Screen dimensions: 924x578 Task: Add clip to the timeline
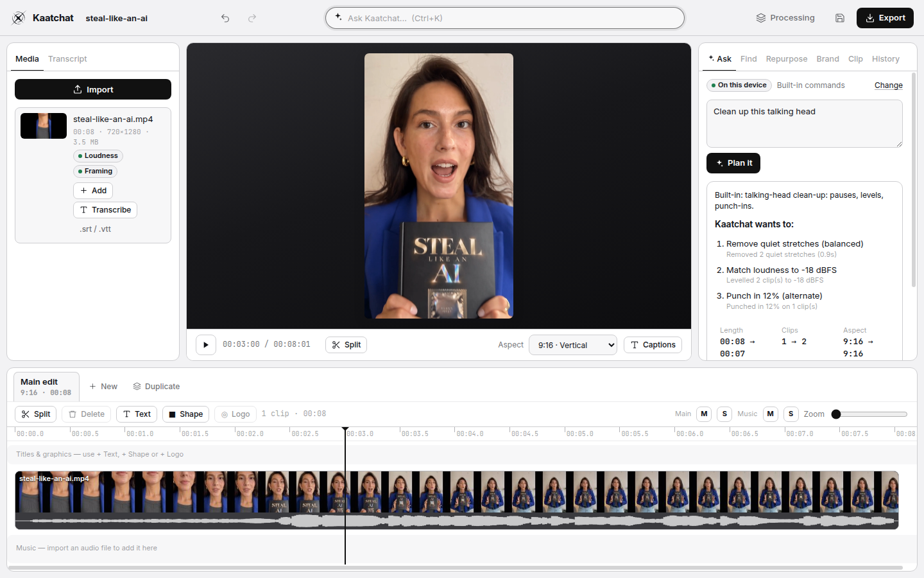click(93, 191)
